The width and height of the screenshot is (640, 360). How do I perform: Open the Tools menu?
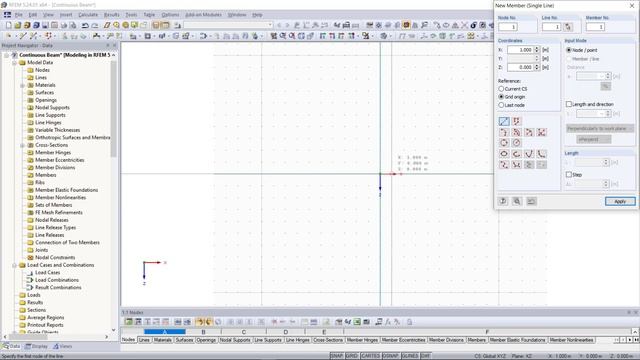tap(131, 15)
